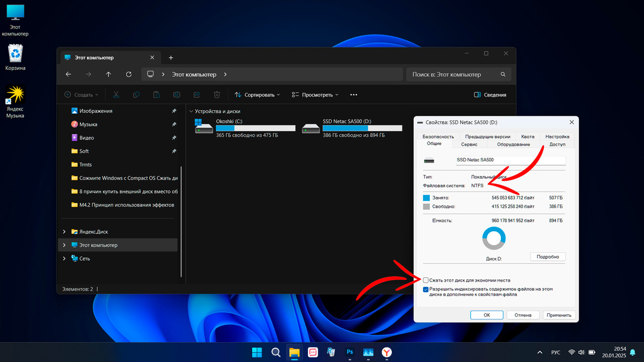Click the address bar chevron after Этот компьютер
Image resolution: width=644 pixels, height=362 pixels.
[225, 75]
